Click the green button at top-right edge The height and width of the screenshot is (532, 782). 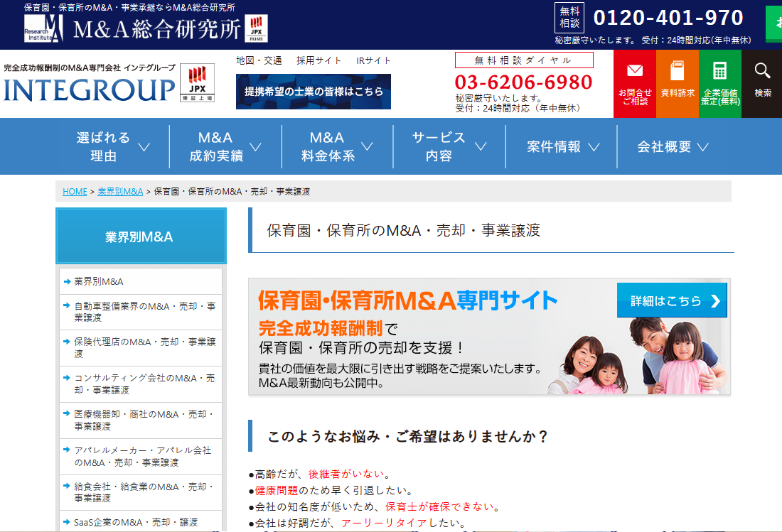click(774, 23)
